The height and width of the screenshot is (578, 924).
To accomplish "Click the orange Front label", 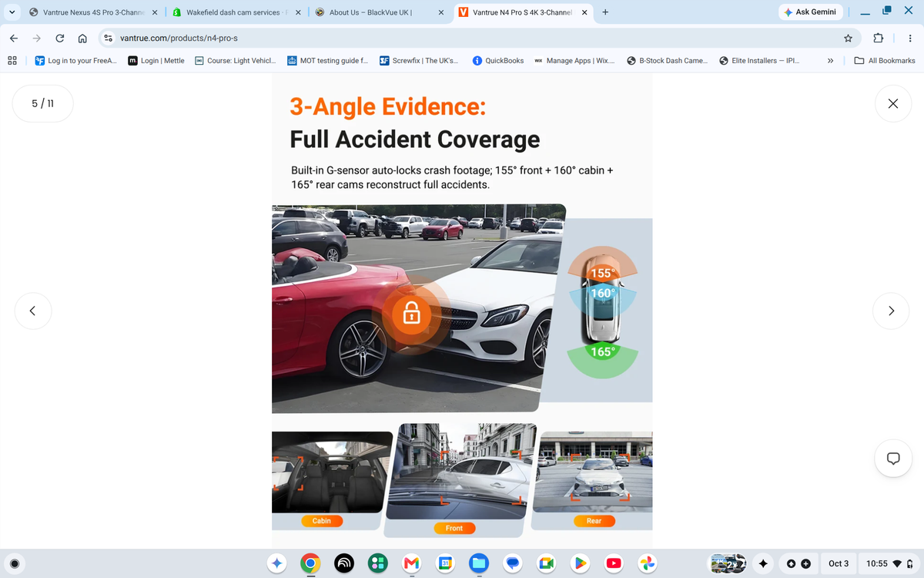I will tap(454, 528).
